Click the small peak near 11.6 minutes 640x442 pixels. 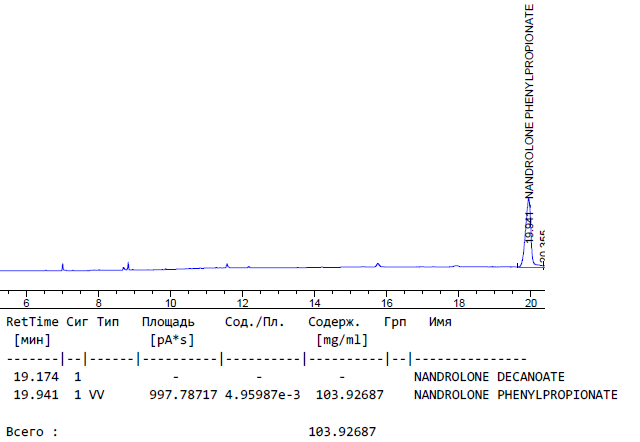pos(227,265)
